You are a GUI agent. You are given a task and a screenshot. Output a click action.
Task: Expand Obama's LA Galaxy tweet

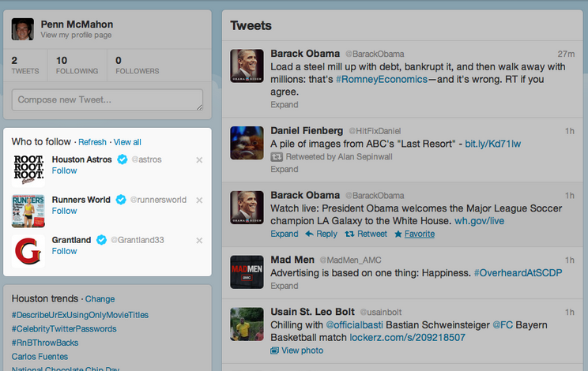click(285, 234)
